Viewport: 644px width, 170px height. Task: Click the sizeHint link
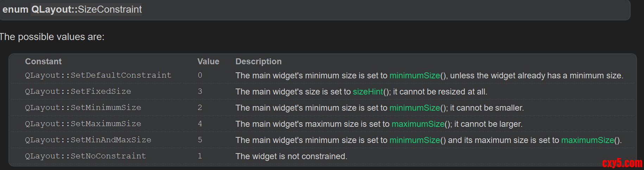(x=368, y=92)
